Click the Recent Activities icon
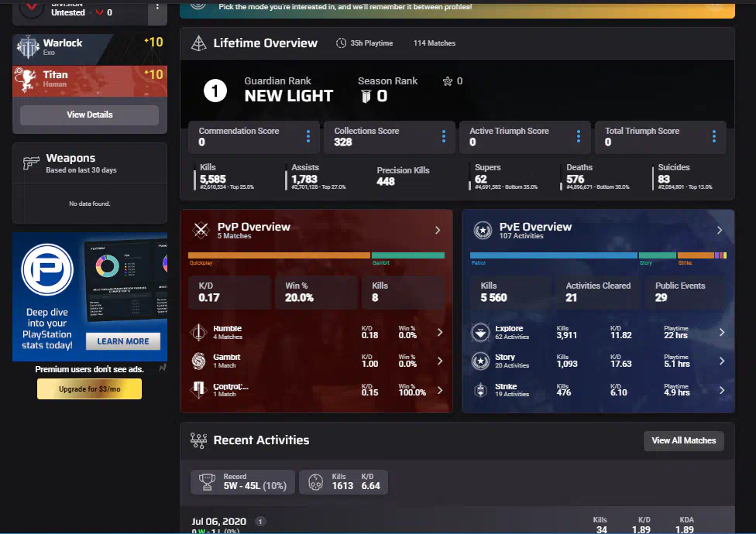The width and height of the screenshot is (756, 534). click(198, 440)
